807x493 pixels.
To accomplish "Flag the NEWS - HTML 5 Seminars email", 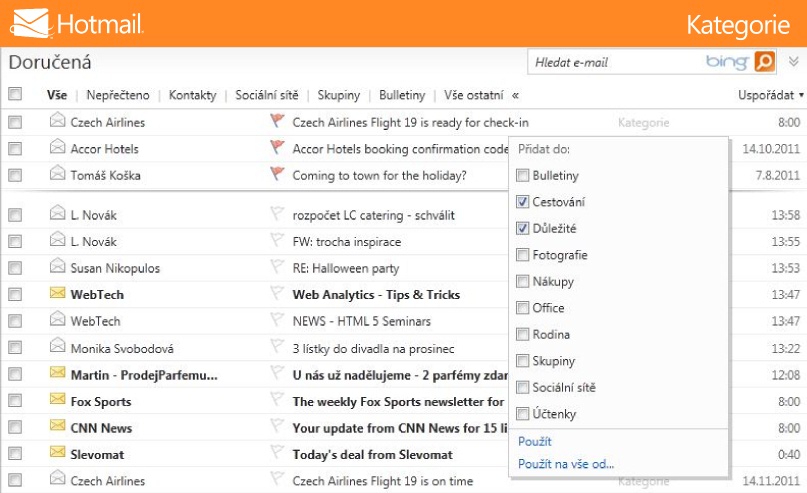I will pyautogui.click(x=277, y=319).
